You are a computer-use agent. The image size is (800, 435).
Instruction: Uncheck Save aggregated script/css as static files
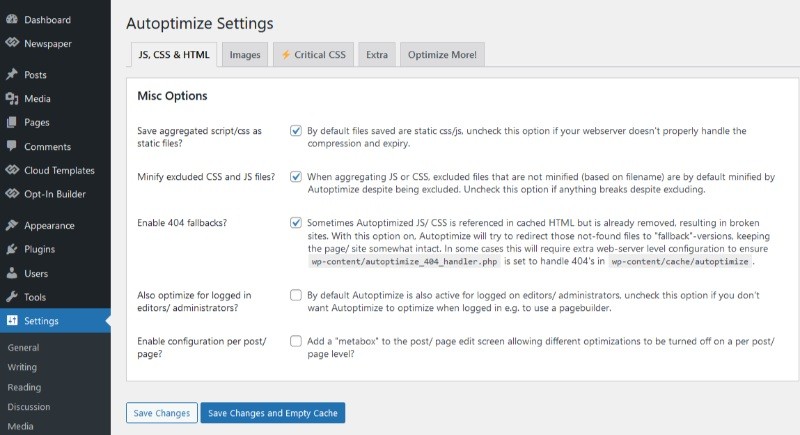click(x=296, y=131)
